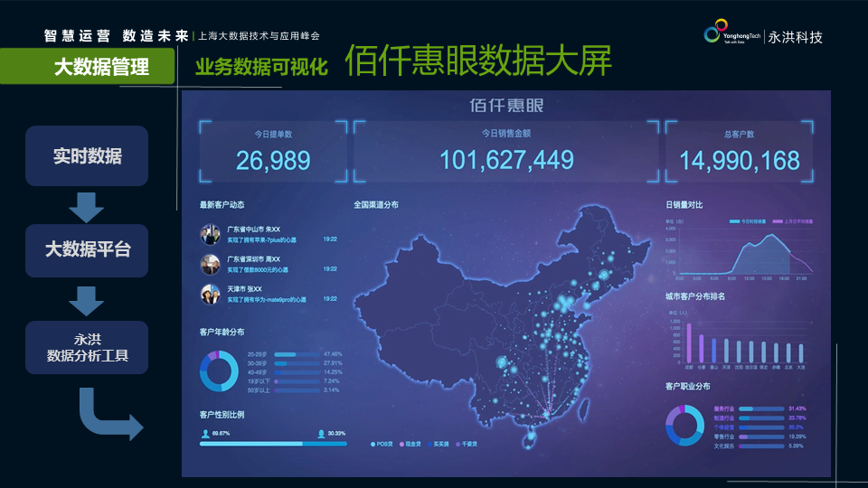Click the 永洪科技 company name

pos(795,37)
